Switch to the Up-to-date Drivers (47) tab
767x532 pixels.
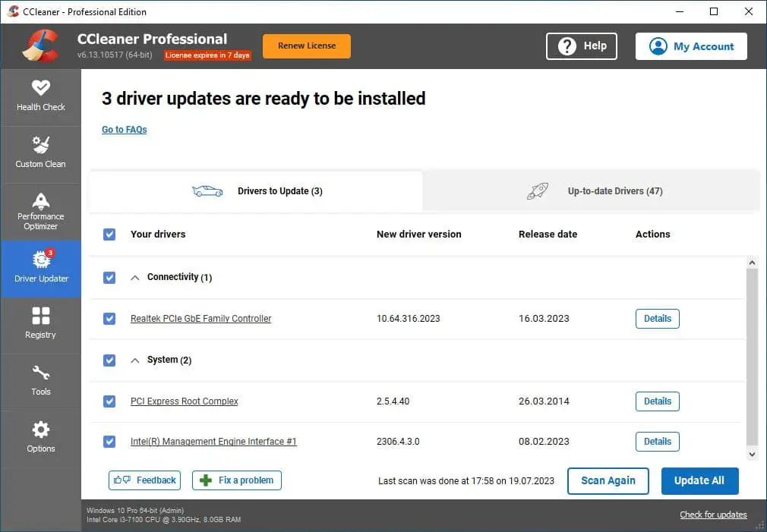(591, 191)
